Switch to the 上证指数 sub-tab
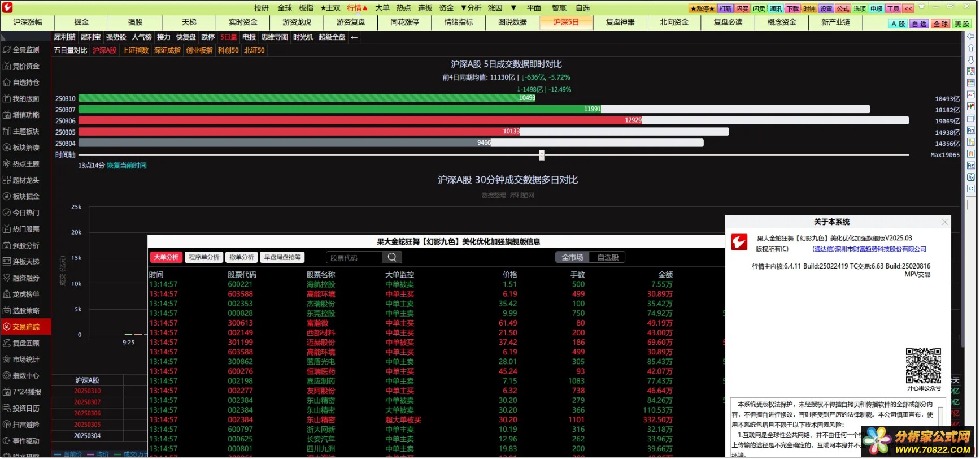Viewport: 980px width, 459px height. (x=136, y=50)
